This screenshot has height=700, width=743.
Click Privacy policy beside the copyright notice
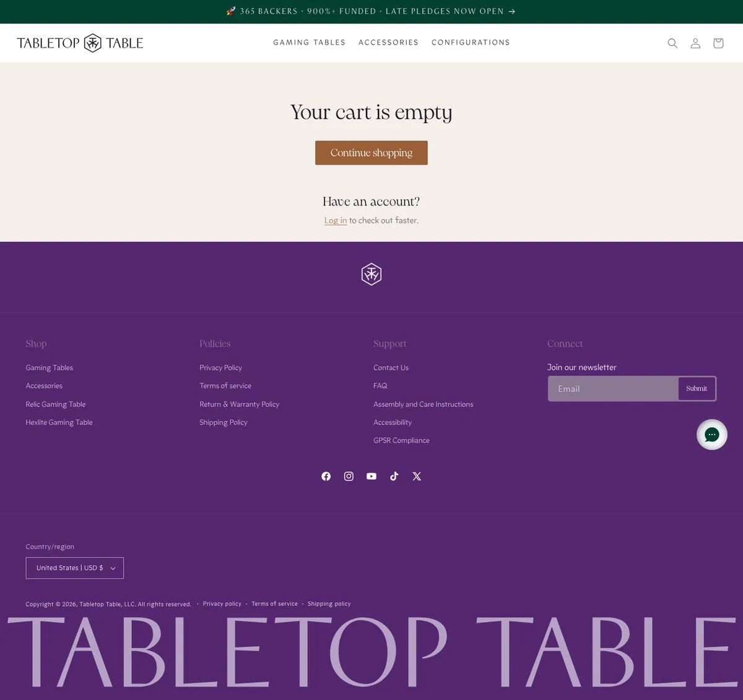(x=222, y=603)
